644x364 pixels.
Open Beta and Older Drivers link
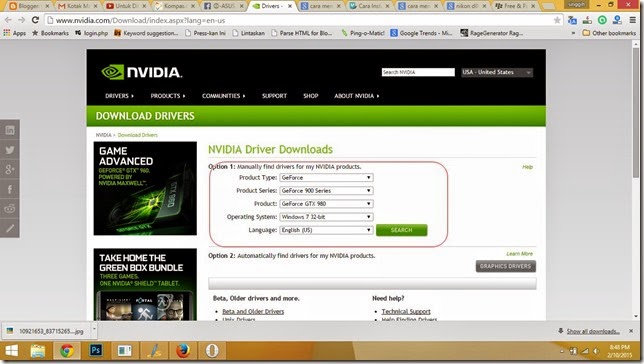click(x=253, y=311)
